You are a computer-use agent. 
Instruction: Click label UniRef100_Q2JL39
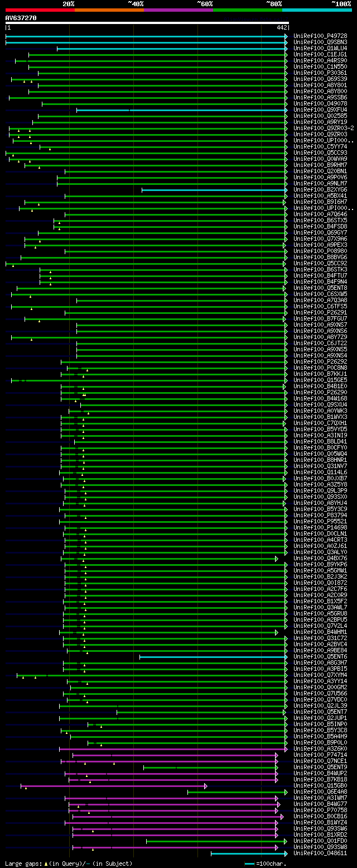(x=320, y=706)
